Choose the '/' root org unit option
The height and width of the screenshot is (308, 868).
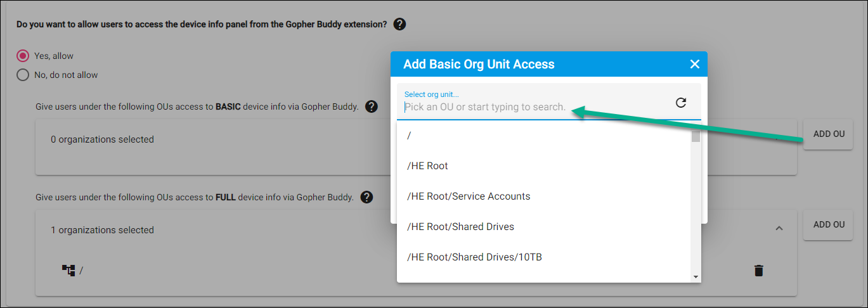point(544,136)
